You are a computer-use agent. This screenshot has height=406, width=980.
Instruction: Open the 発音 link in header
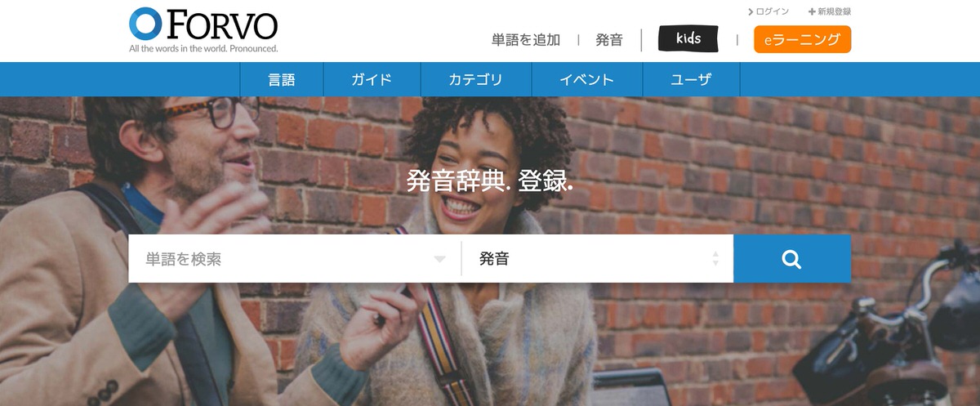(609, 39)
